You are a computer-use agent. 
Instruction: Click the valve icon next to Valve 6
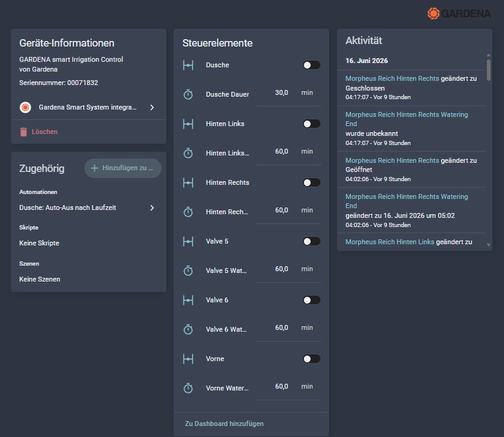pos(188,301)
